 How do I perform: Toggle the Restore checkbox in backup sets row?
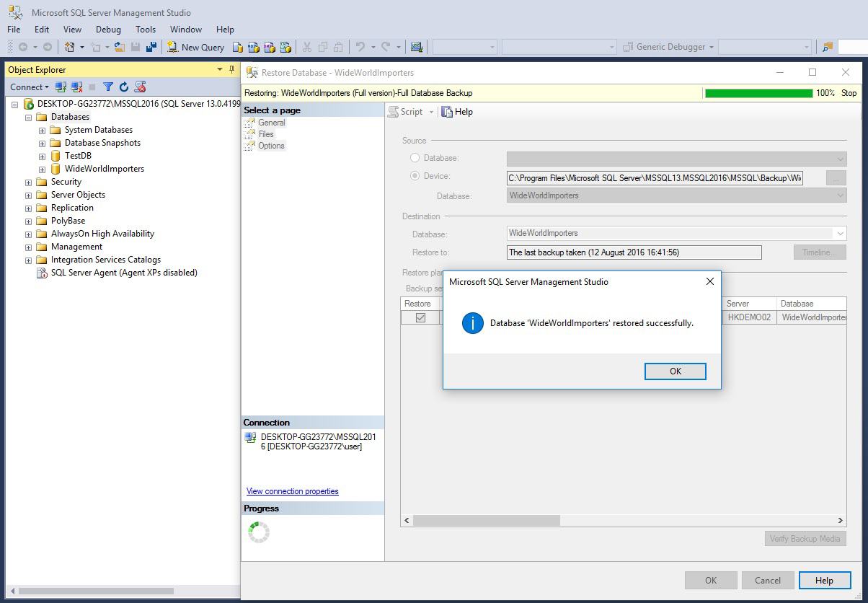point(420,317)
